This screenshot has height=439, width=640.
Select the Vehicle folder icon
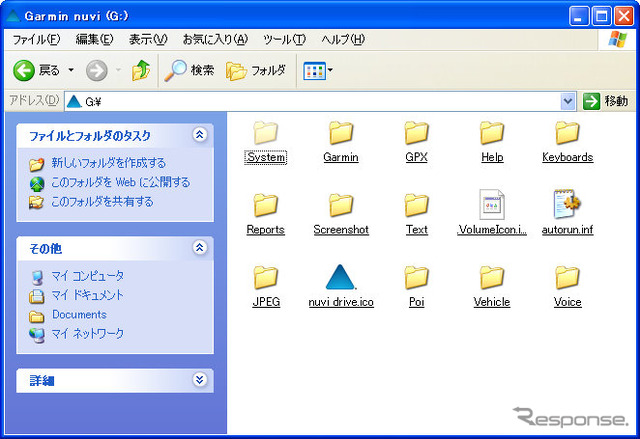pos(492,277)
